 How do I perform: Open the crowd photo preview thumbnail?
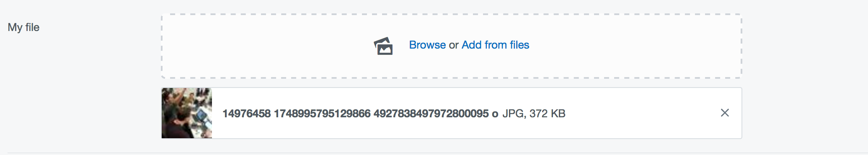(187, 113)
